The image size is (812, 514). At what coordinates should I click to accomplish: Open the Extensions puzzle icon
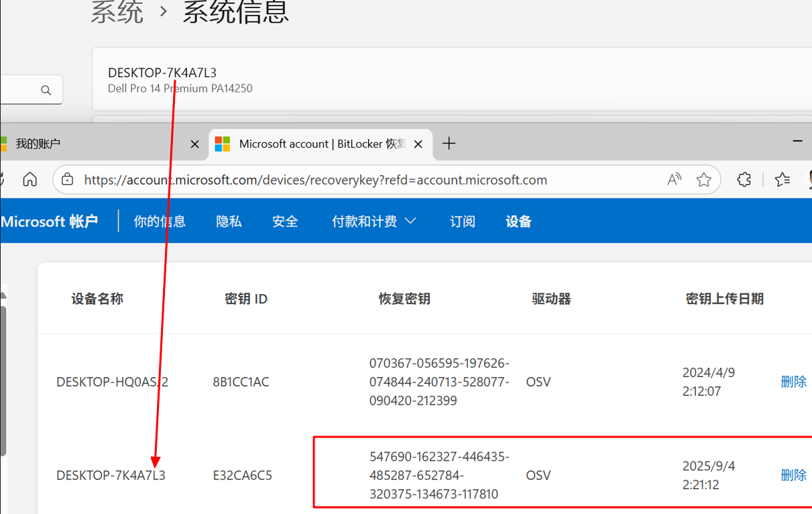[x=744, y=179]
